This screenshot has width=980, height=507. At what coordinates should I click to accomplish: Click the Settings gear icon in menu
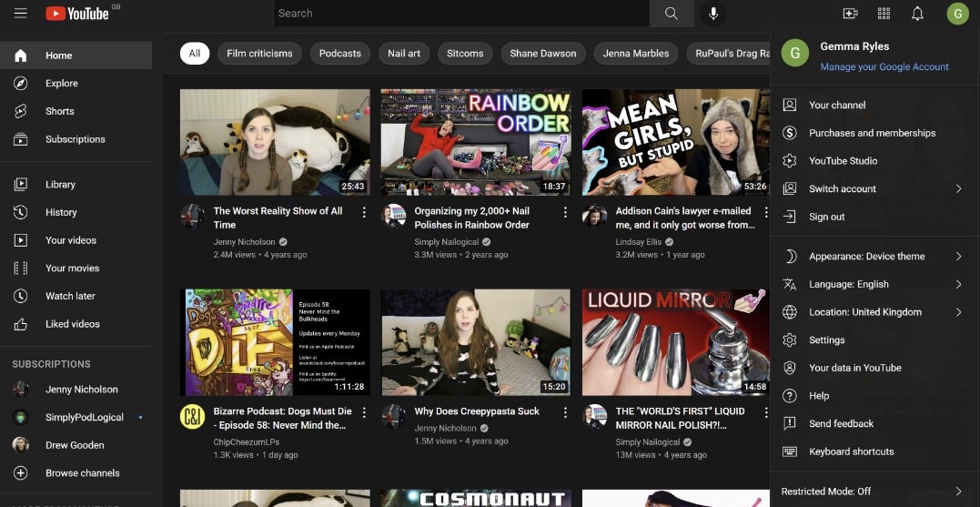coord(790,340)
